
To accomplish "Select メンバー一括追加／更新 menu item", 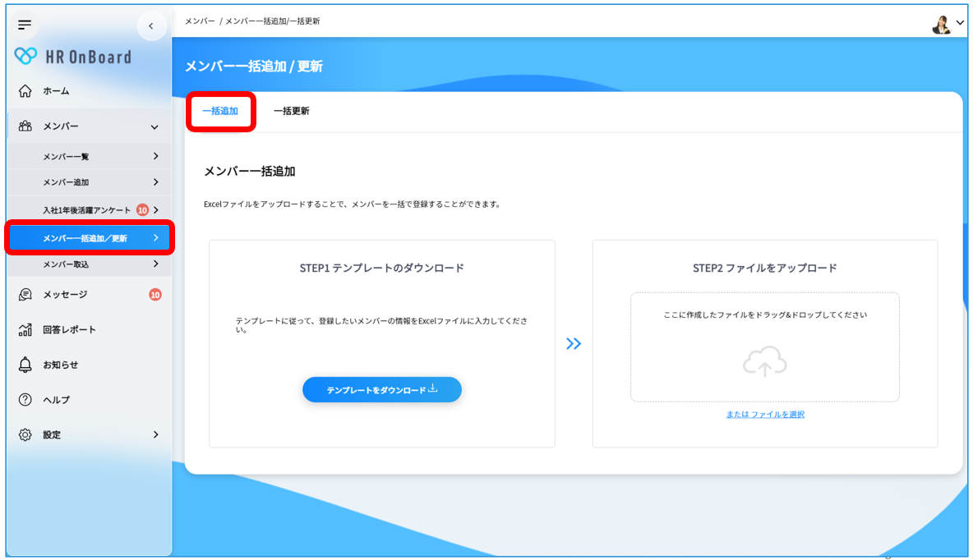I will [x=90, y=238].
